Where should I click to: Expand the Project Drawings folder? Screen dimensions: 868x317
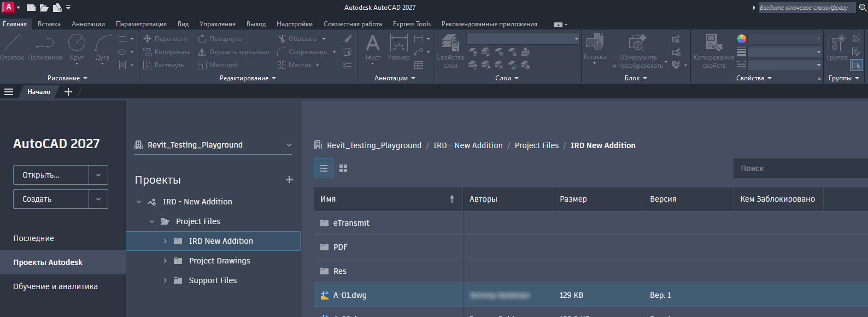[165, 261]
